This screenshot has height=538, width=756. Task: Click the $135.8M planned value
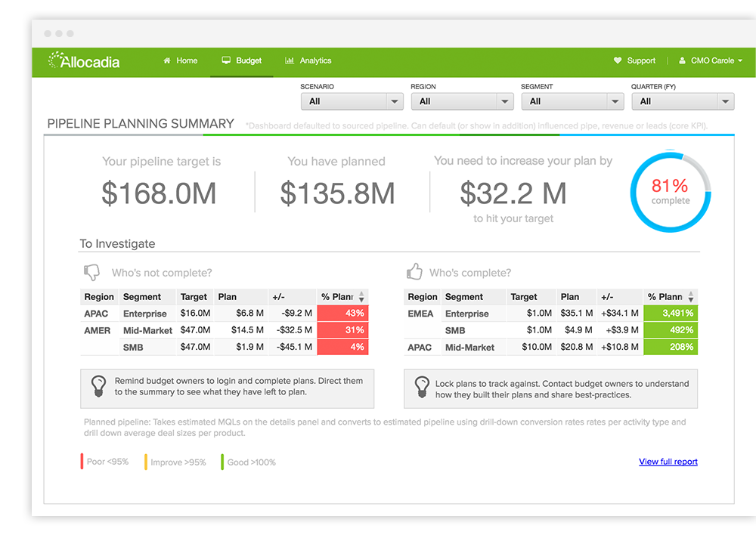click(x=337, y=193)
